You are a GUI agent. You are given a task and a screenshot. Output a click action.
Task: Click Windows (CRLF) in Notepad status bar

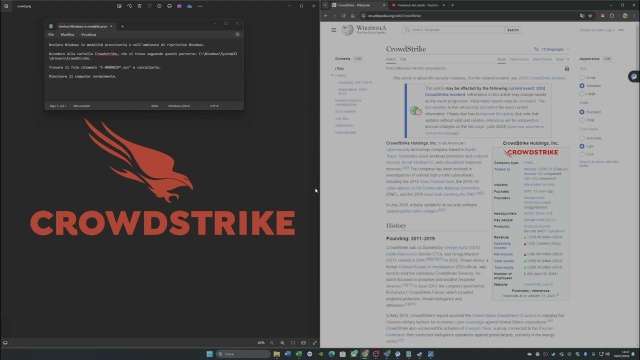[x=179, y=106]
